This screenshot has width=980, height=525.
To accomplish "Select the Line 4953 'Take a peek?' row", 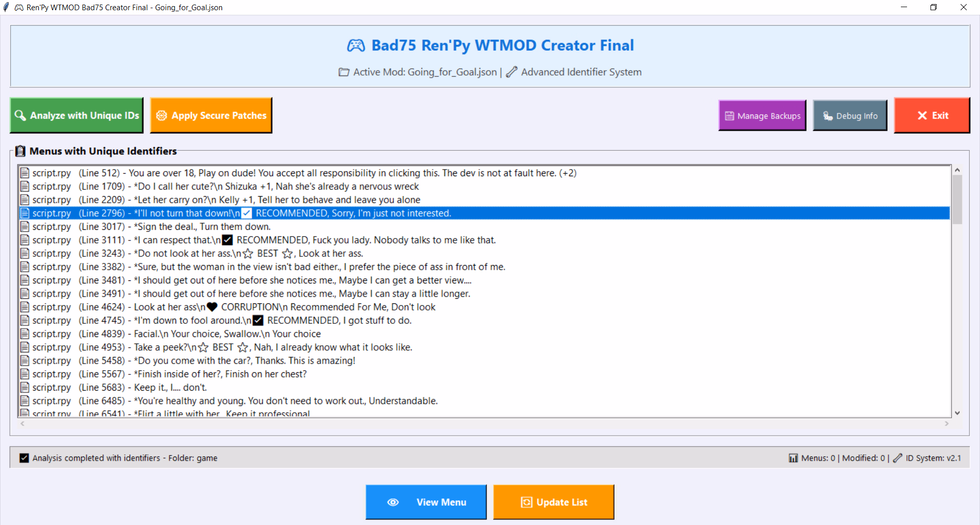I will tap(484, 347).
